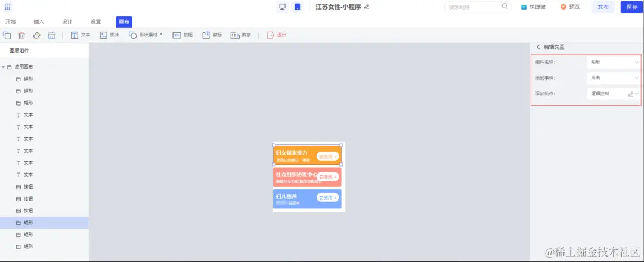Click the 保存 save button
Viewport: 644px width, 262px height.
631,7
